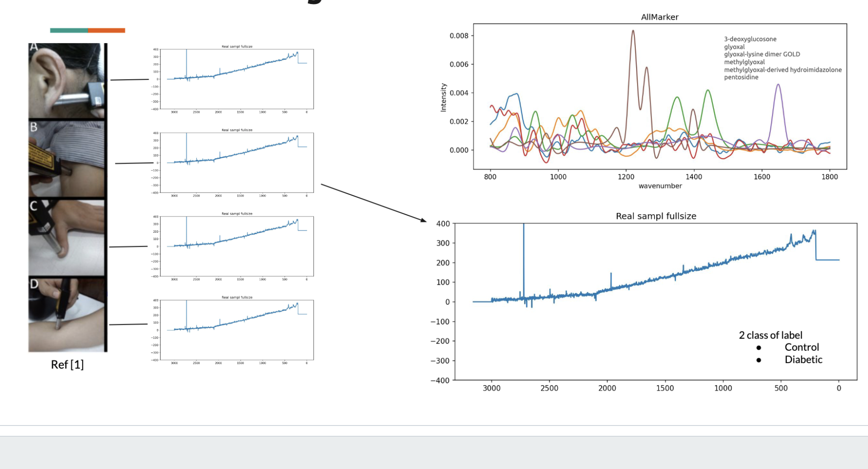Viewport: 868px width, 469px height.
Task: Select the pentosidine legend entry
Action: 741,77
